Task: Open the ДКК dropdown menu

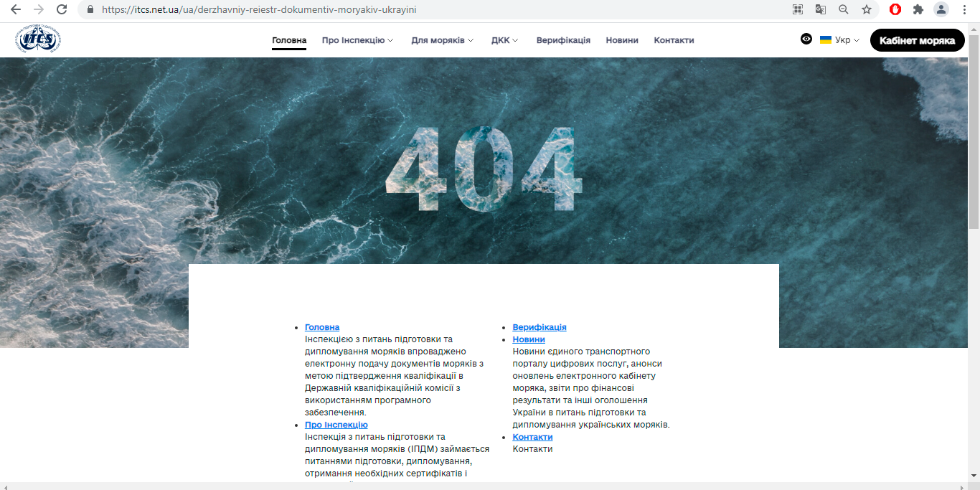Action: [x=504, y=40]
